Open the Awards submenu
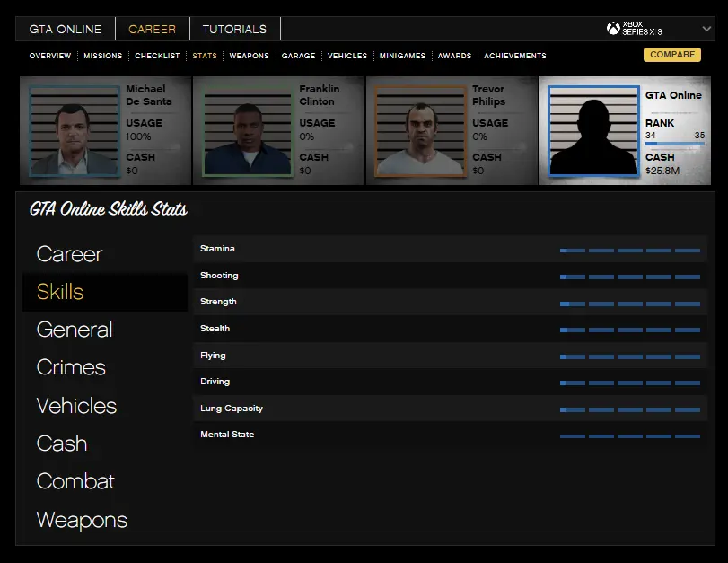 [x=454, y=56]
